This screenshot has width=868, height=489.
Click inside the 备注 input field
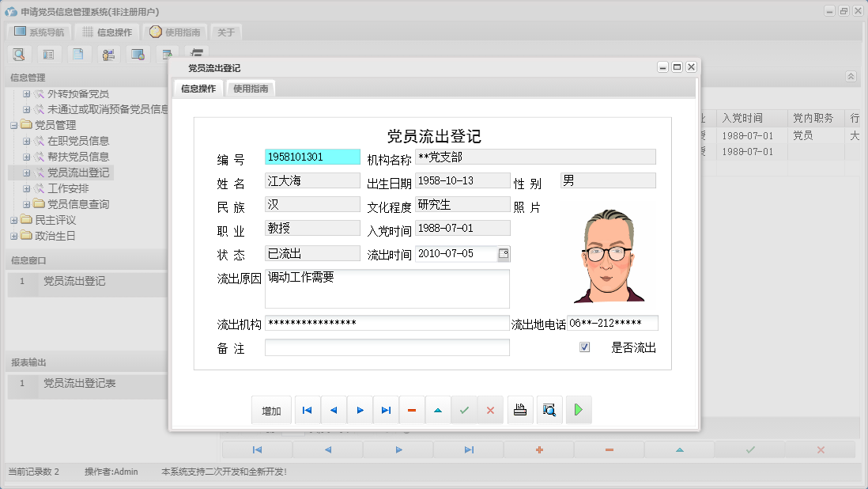point(387,347)
